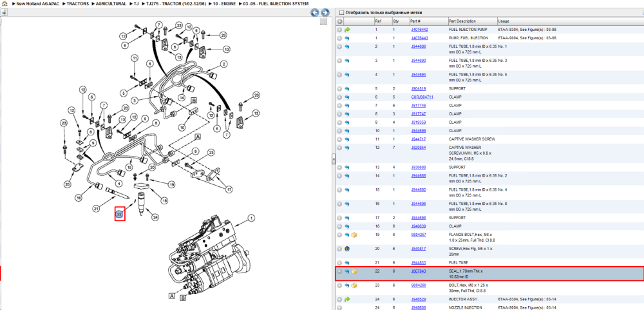
Task: Select 'FUEL INJECTION PUMP' description text
Action: click(x=468, y=30)
